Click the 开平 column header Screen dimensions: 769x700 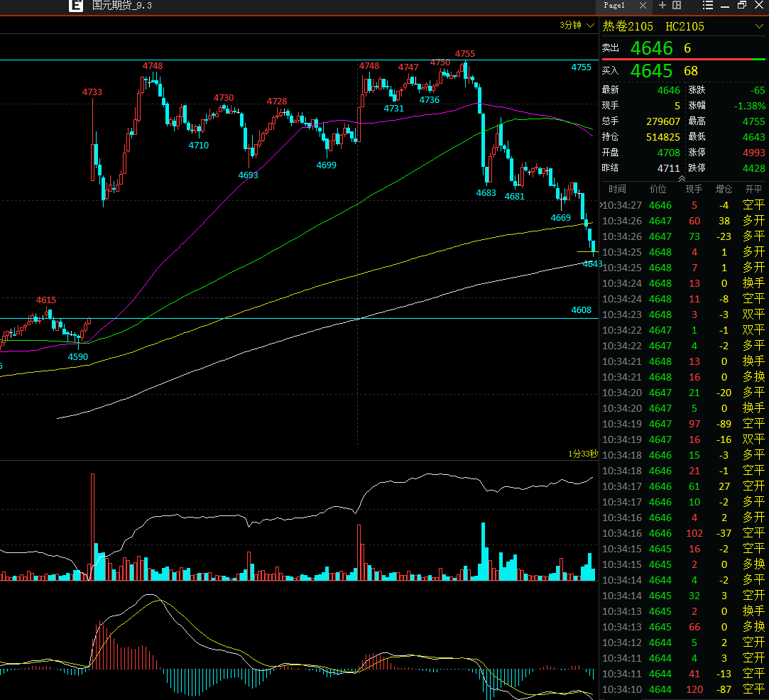[754, 190]
